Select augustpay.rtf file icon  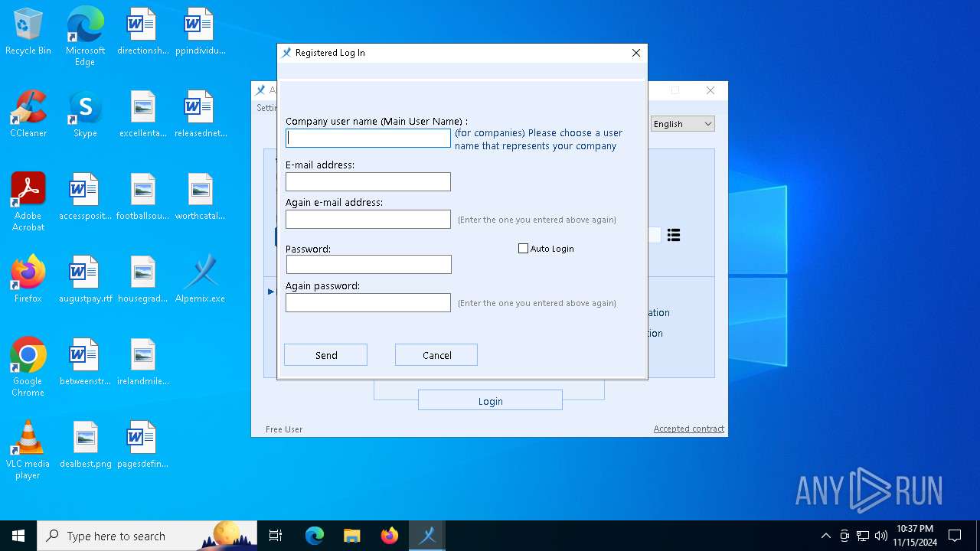point(85,279)
